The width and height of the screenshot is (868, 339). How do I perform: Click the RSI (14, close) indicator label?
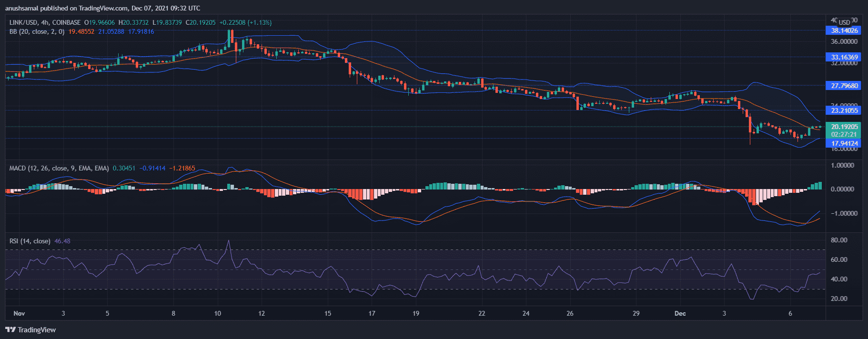(30, 241)
